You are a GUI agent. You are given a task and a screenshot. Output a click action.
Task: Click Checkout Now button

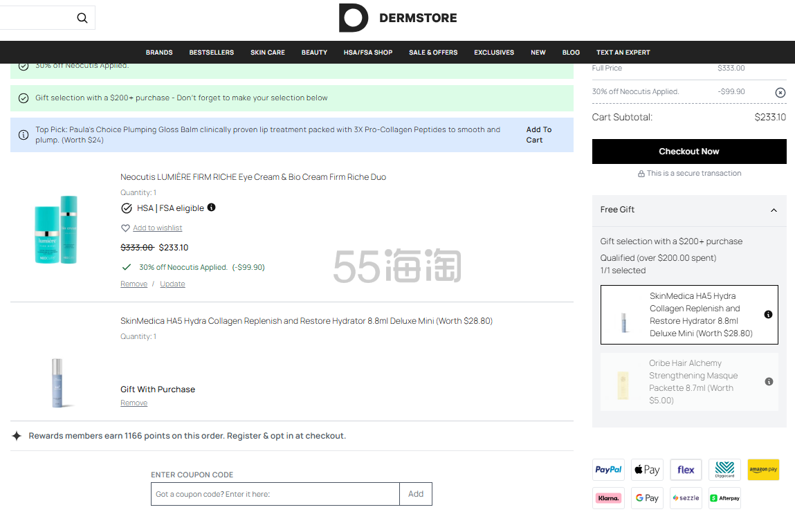pyautogui.click(x=689, y=151)
